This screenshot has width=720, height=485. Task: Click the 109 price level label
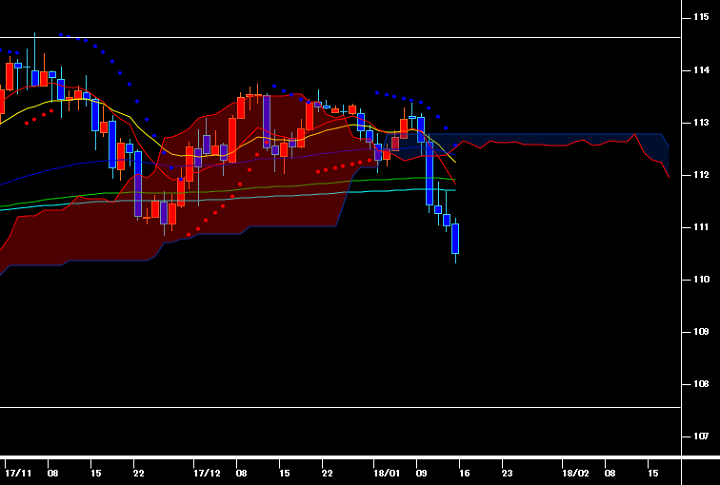pyautogui.click(x=701, y=332)
